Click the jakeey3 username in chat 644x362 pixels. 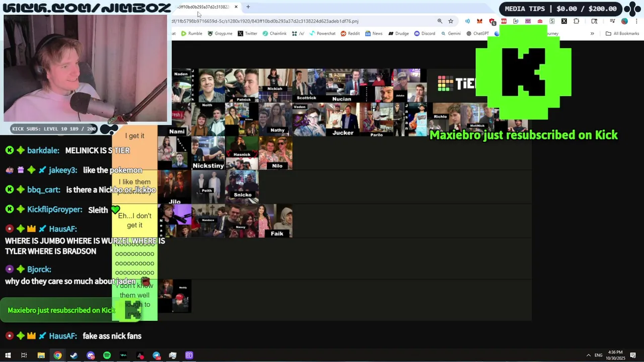pyautogui.click(x=63, y=170)
